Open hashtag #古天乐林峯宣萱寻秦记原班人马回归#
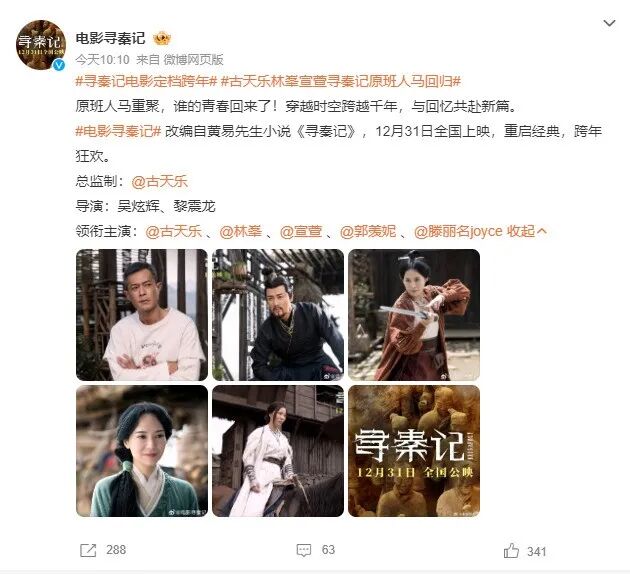This screenshot has width=630, height=574. coord(341,82)
